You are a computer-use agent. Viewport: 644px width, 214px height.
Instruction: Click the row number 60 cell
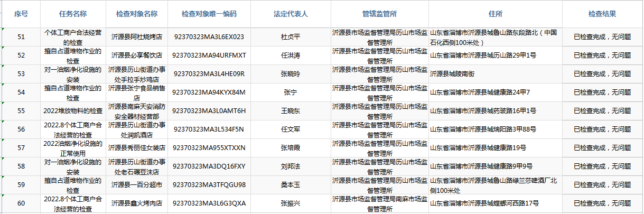pos(21,203)
